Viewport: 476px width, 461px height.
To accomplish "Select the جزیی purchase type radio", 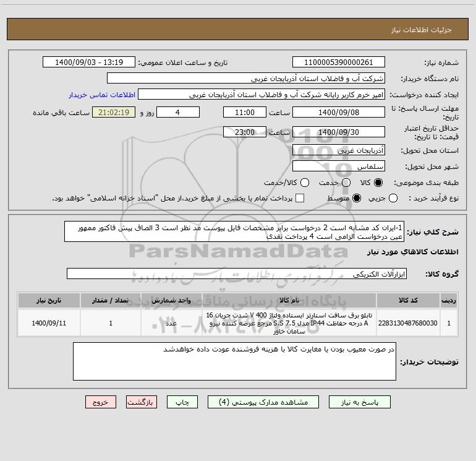I will point(393,198).
